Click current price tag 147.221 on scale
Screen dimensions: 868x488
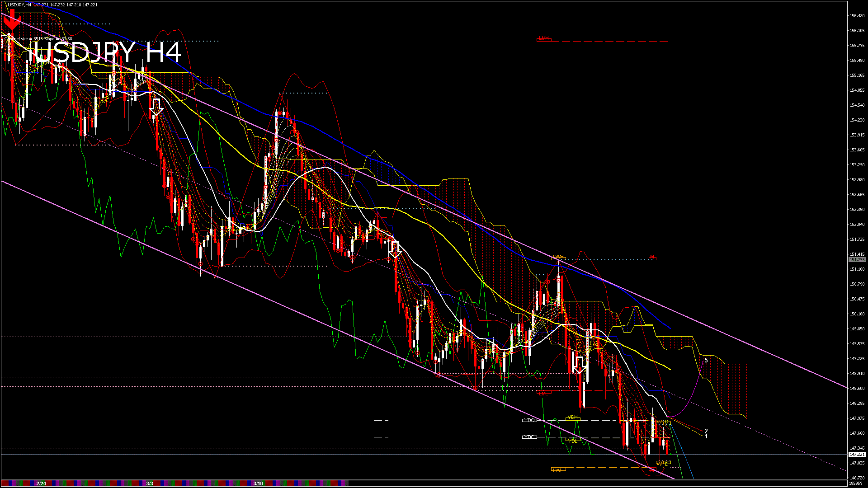(x=857, y=454)
